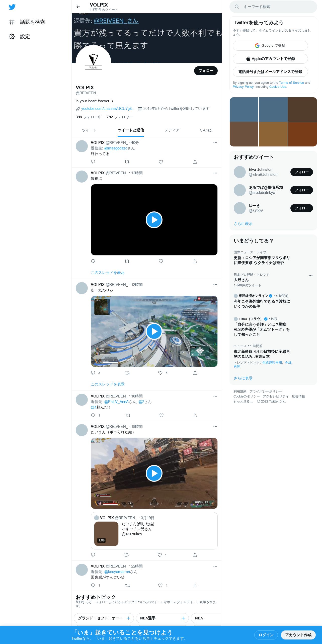This screenshot has height=644, width=322.
Task: Retweet the 終わってる tweet
Action: coord(127,162)
